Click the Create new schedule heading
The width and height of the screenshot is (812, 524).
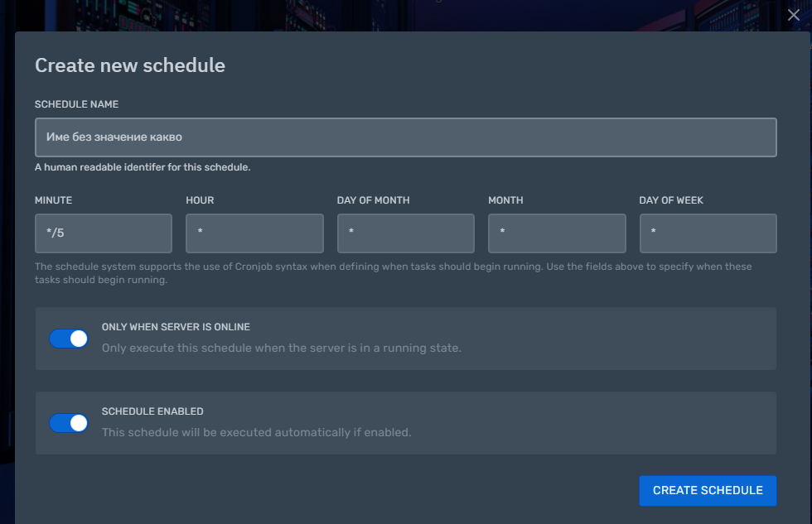pos(130,65)
